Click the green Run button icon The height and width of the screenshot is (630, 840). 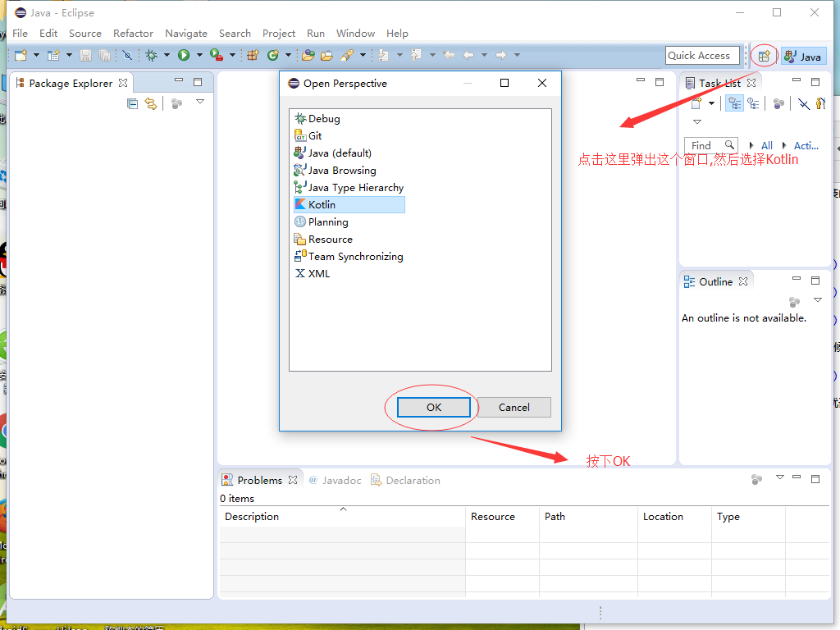(184, 55)
